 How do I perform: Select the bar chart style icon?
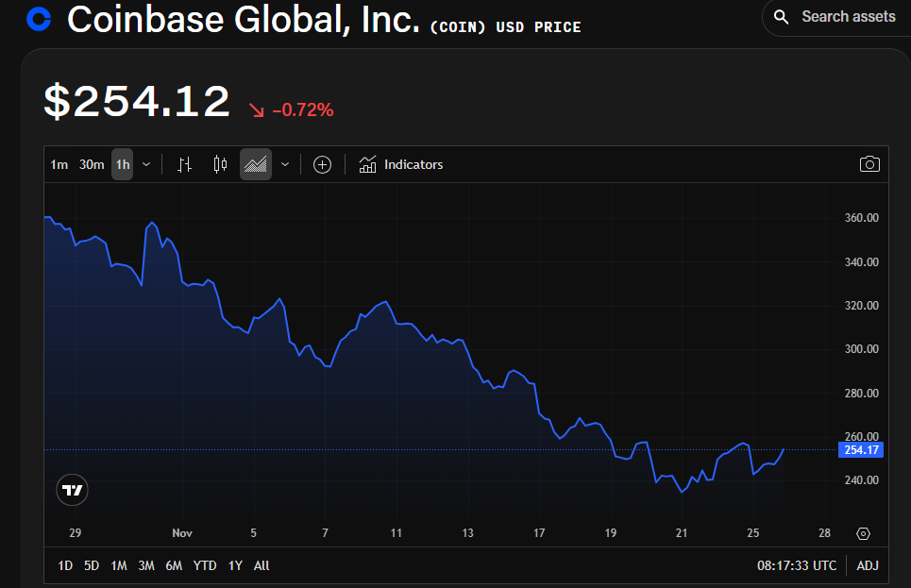coord(184,165)
